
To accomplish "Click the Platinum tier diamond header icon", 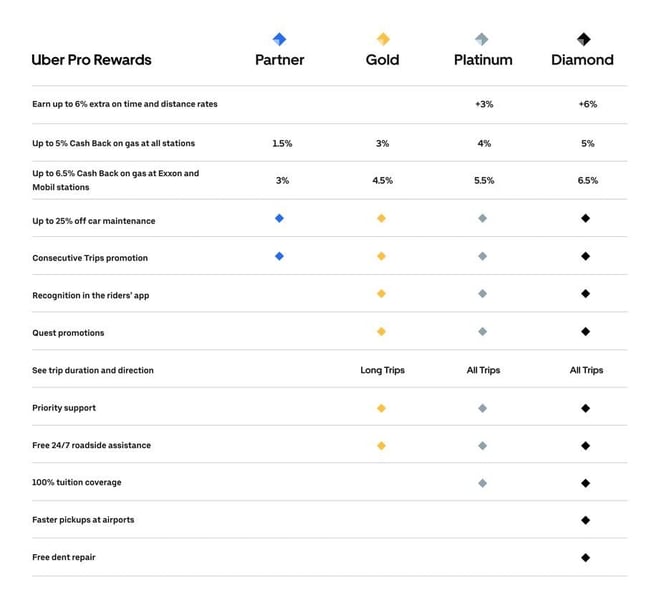I will [482, 39].
